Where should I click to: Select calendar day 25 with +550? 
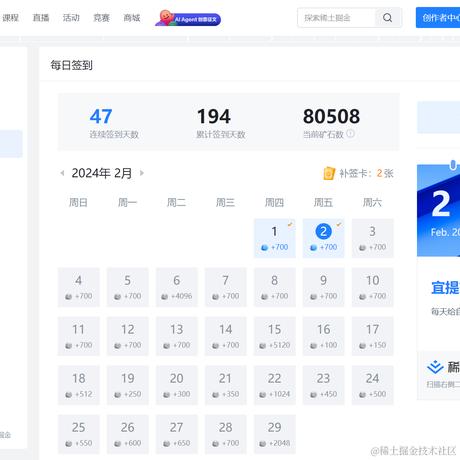pos(79,434)
